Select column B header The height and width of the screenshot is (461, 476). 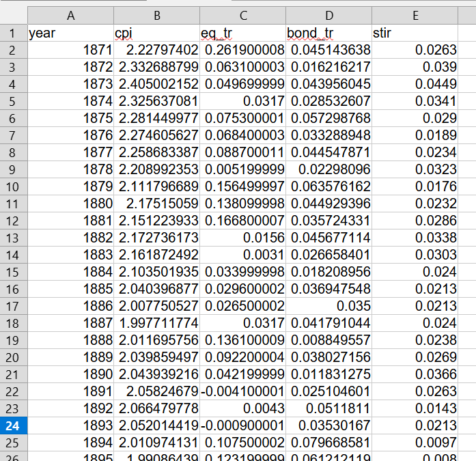(x=156, y=16)
